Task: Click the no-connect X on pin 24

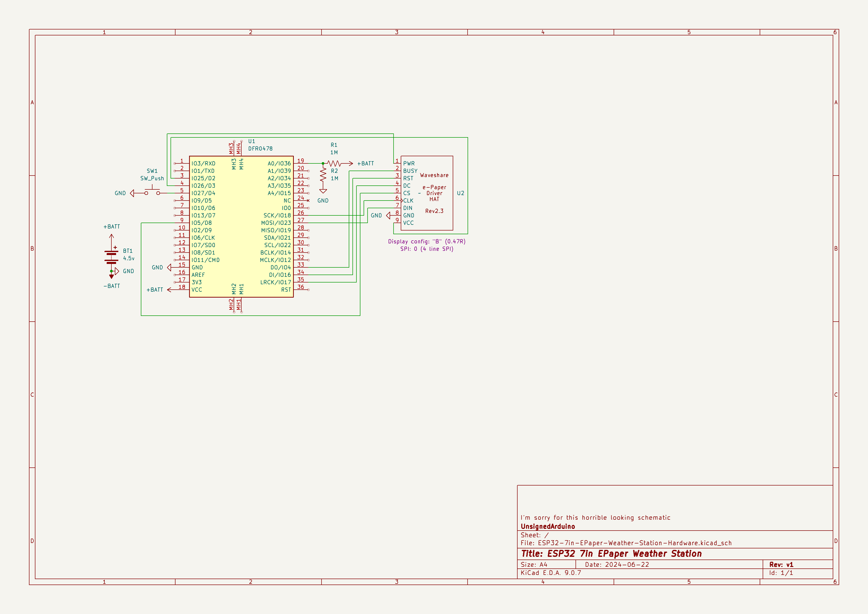Action: pos(308,200)
